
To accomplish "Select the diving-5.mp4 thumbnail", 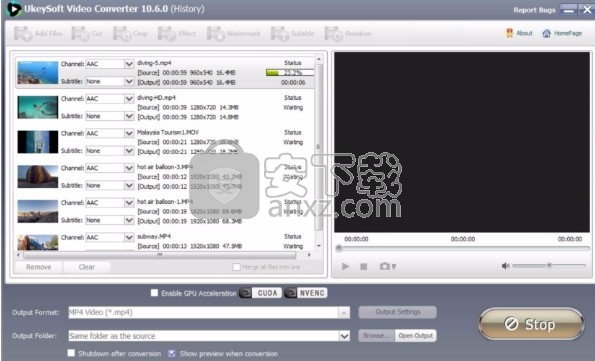I will [x=38, y=73].
